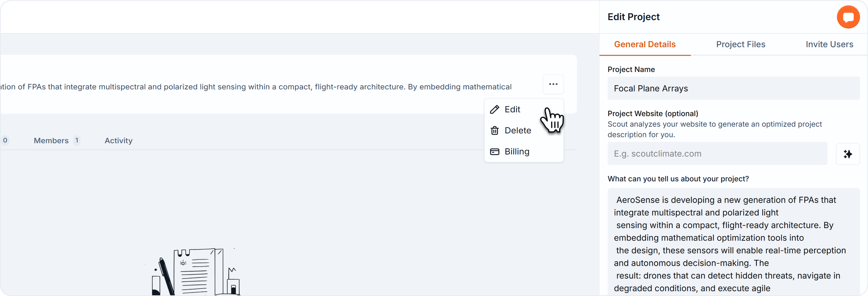This screenshot has width=868, height=296.
Task: Click the trash icon beside Delete
Action: (x=494, y=130)
